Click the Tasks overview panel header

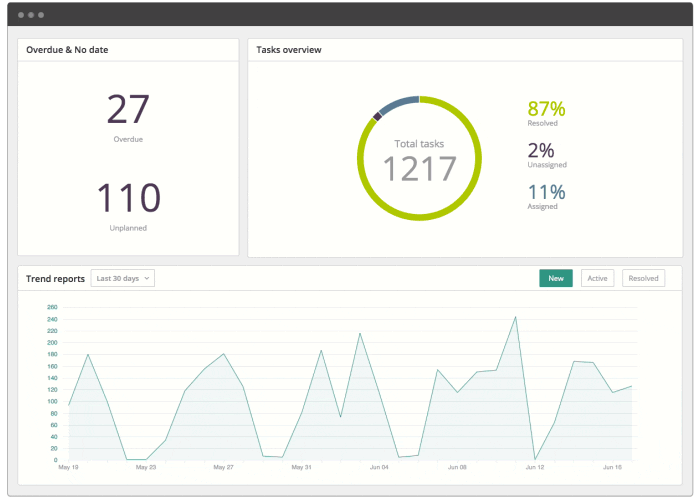click(289, 49)
